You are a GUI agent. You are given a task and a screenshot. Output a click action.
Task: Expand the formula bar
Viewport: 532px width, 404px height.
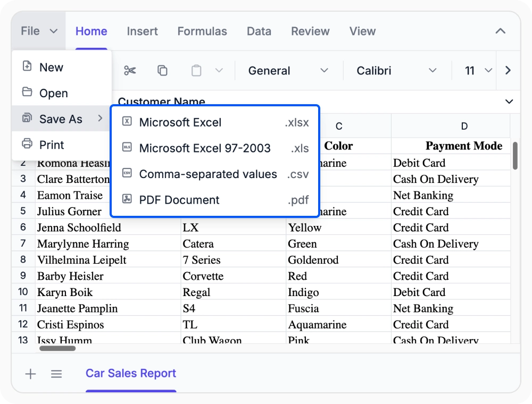click(x=509, y=102)
